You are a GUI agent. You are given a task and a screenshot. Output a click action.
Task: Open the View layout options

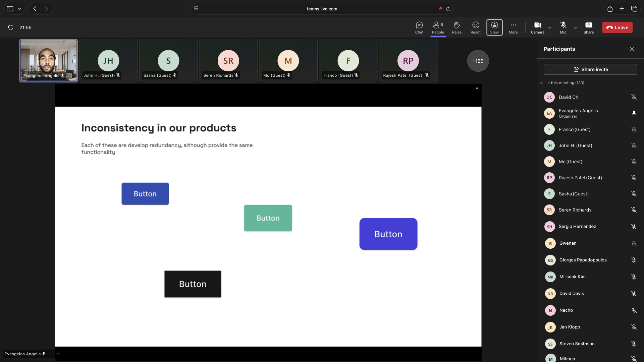[x=494, y=27]
